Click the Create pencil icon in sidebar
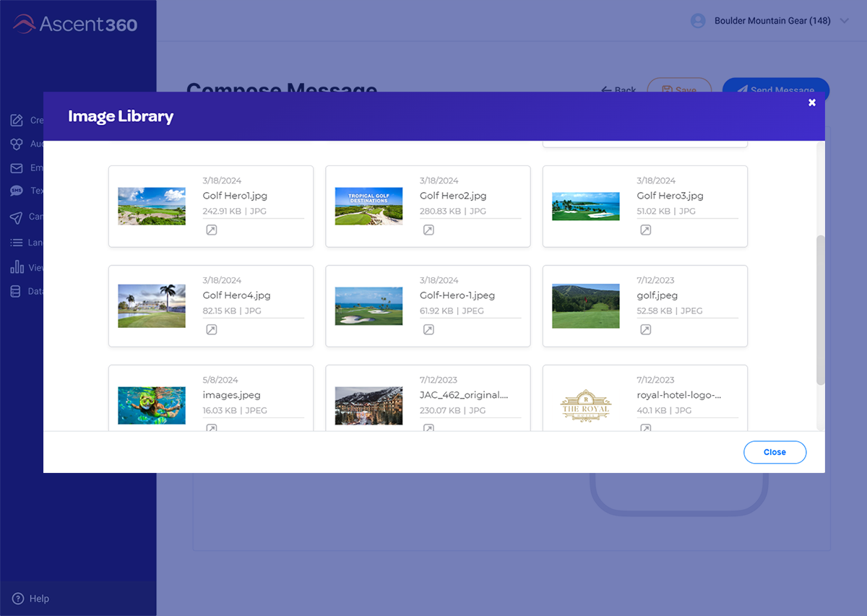867x616 pixels. 16,121
